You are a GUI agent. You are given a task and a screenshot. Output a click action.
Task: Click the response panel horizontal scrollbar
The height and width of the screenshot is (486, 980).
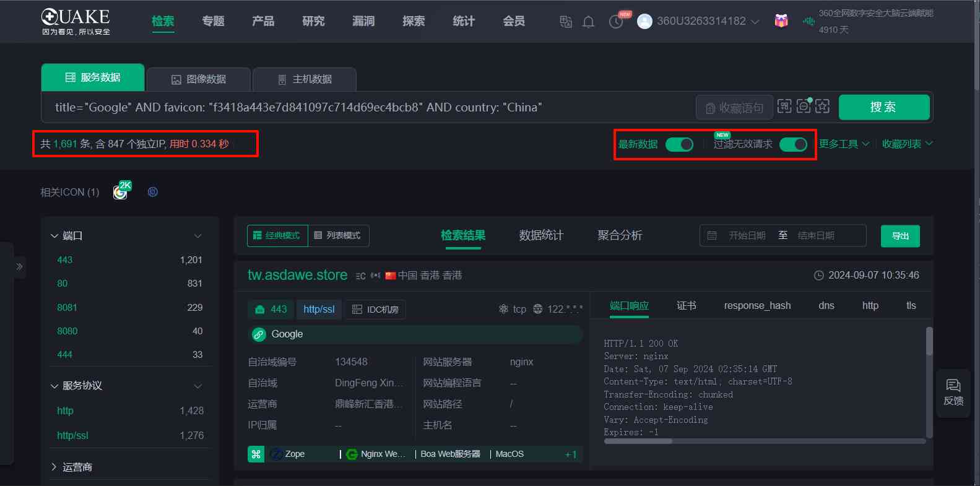pos(638,441)
